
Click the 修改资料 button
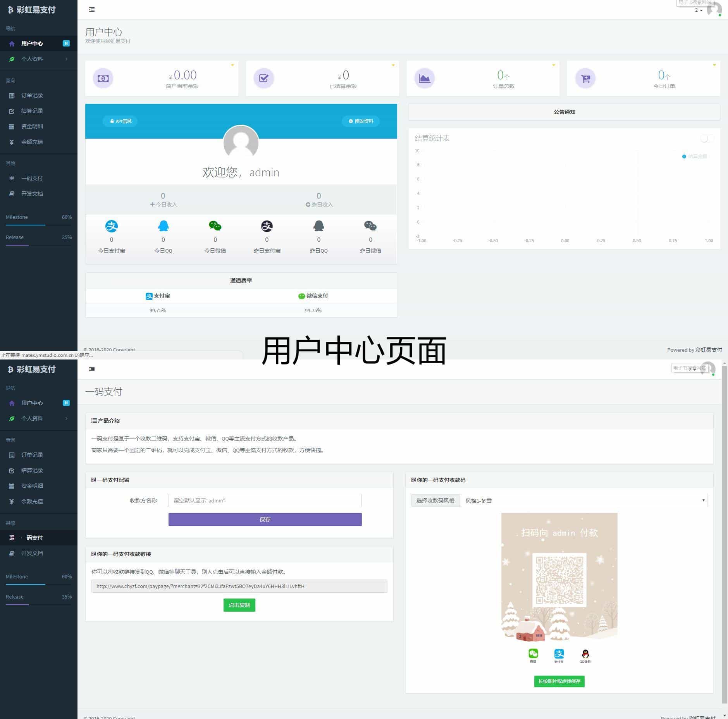click(361, 121)
